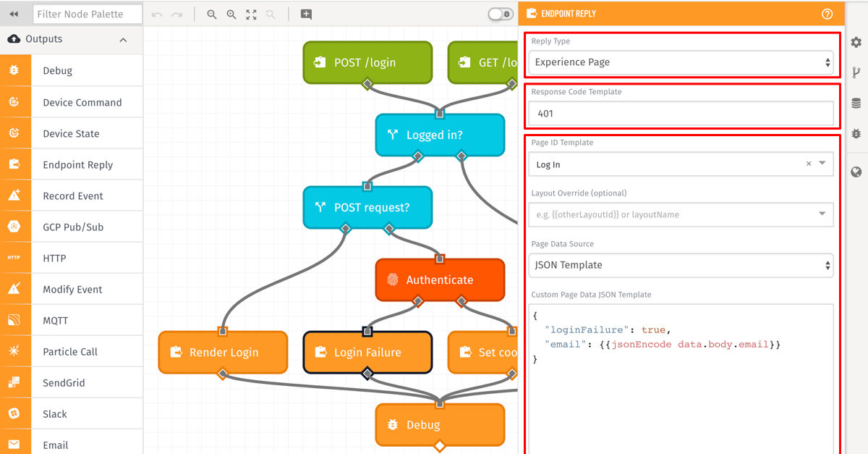
Task: Select the Email node icon
Action: [x=14, y=444]
